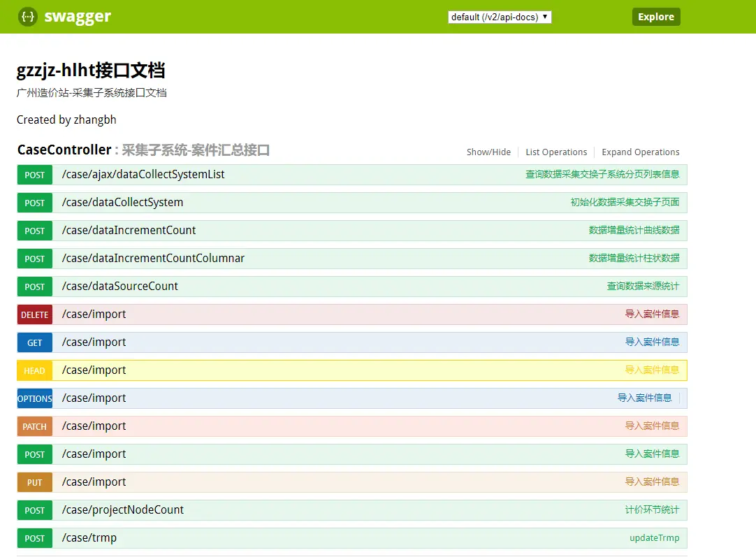Click 导入案件信息 on the POST import row
Image resolution: width=756 pixels, height=557 pixels.
[x=653, y=454]
